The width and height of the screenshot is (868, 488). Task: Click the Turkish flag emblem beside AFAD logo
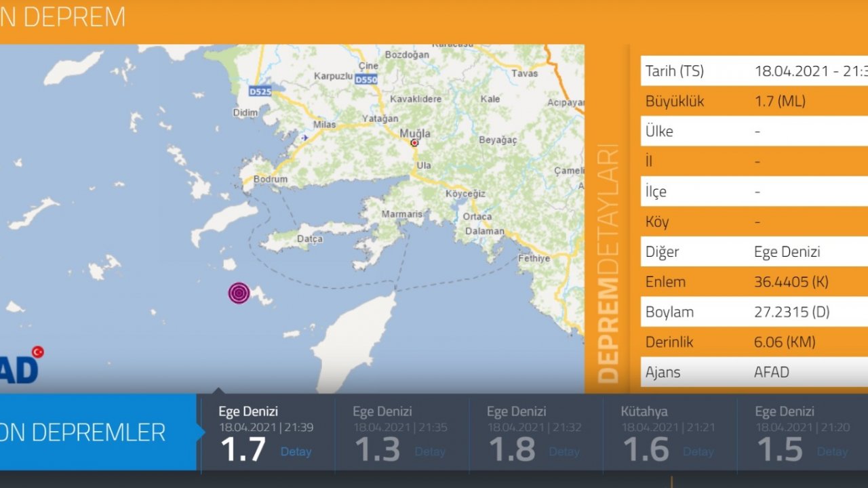point(37,352)
